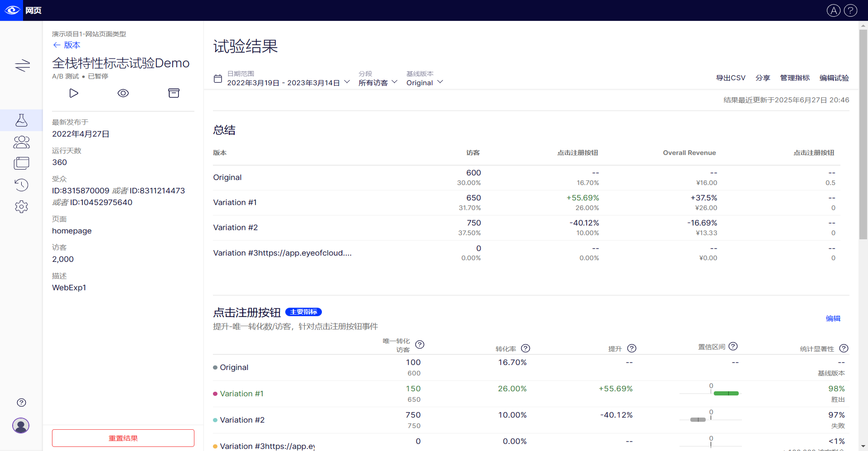The height and width of the screenshot is (451, 868).
Task: Click the calendar icon next to date range
Action: coord(218,79)
